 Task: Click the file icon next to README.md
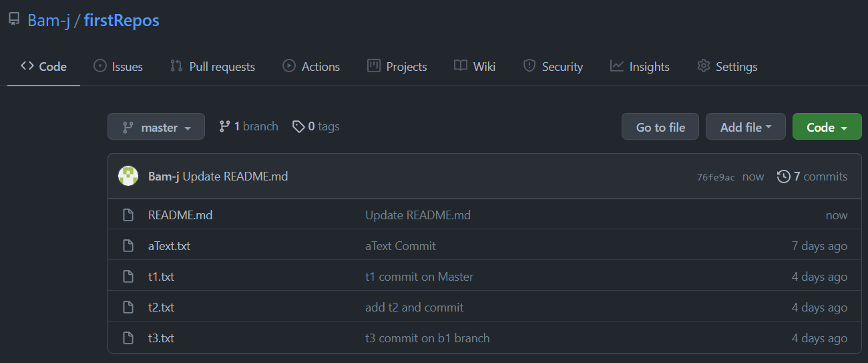click(128, 215)
